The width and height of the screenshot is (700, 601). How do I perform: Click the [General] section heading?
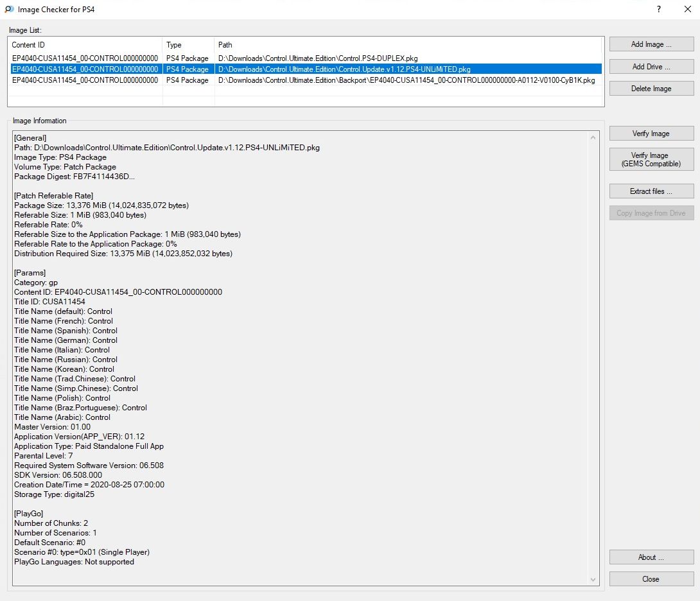(x=30, y=138)
